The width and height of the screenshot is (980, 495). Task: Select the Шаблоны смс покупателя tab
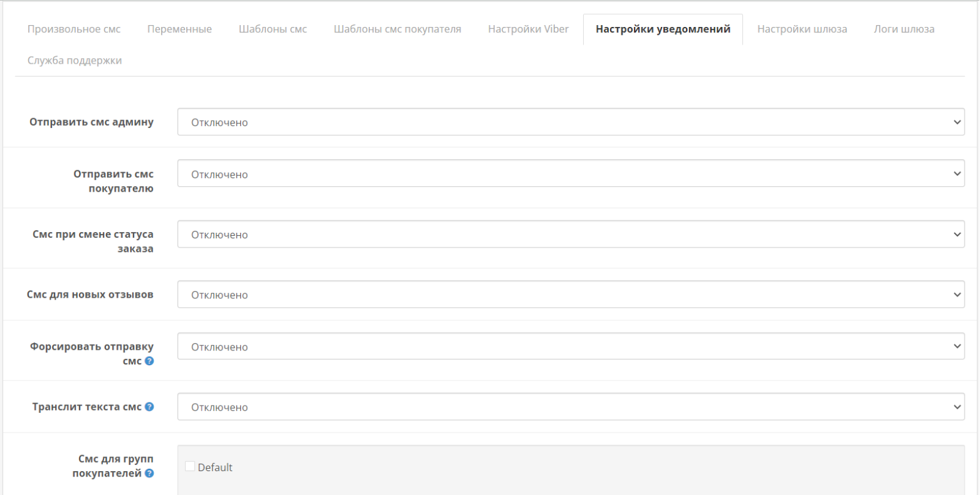pyautogui.click(x=398, y=29)
